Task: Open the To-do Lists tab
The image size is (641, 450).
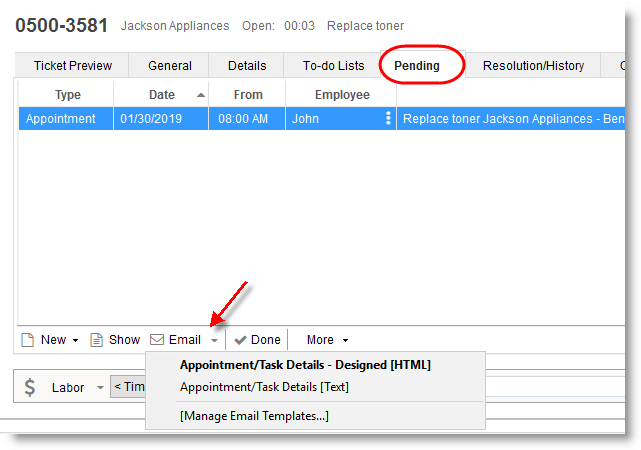Action: coord(334,66)
